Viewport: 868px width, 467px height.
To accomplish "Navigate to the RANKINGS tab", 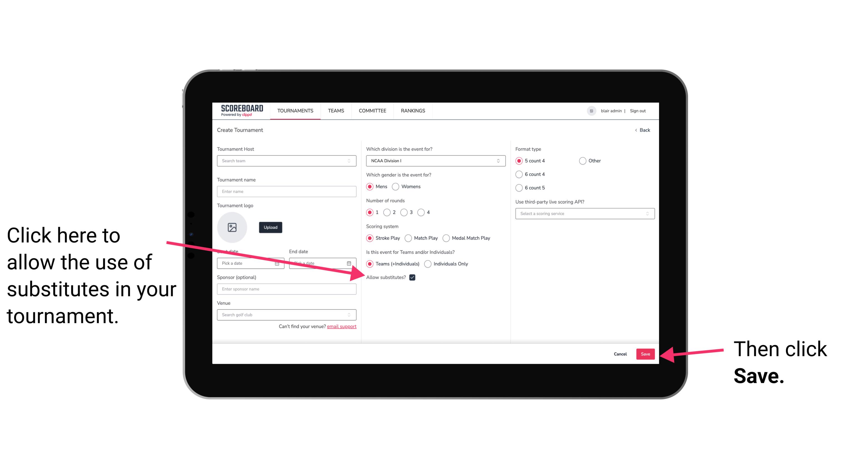I will point(413,110).
